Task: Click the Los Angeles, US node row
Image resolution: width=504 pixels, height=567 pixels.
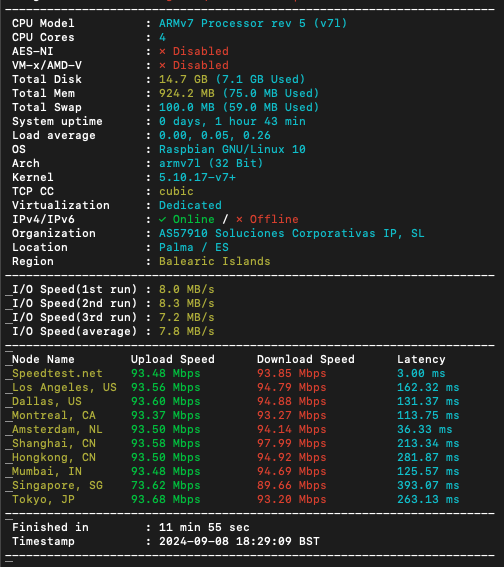Action: coord(235,388)
